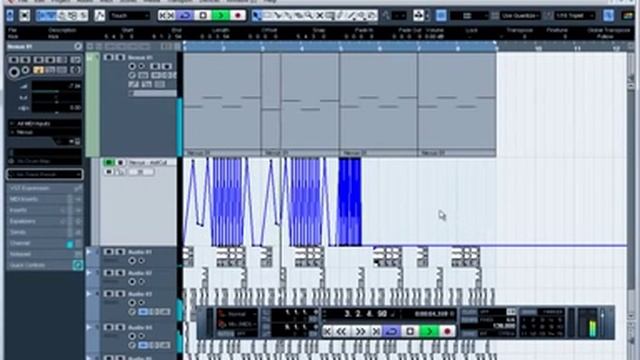
Task: Toggle Write button on the automation track
Action: pyautogui.click(x=120, y=163)
